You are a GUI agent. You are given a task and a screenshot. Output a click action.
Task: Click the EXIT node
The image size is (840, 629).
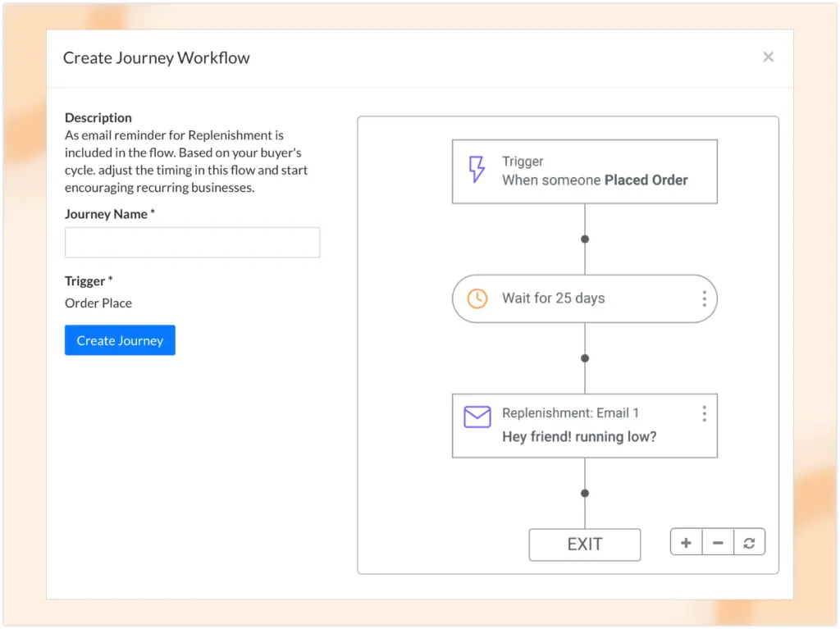[584, 545]
